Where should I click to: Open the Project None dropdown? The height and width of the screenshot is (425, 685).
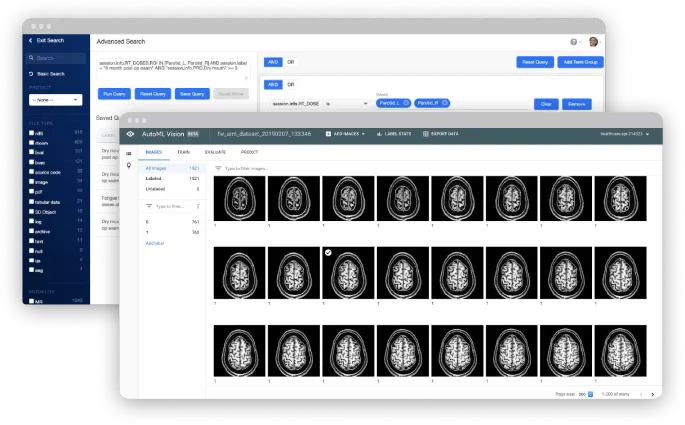tap(56, 100)
